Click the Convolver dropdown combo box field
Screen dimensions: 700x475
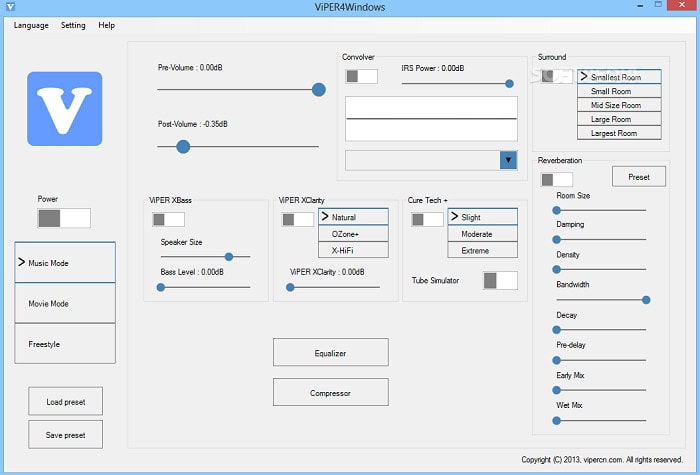point(431,160)
